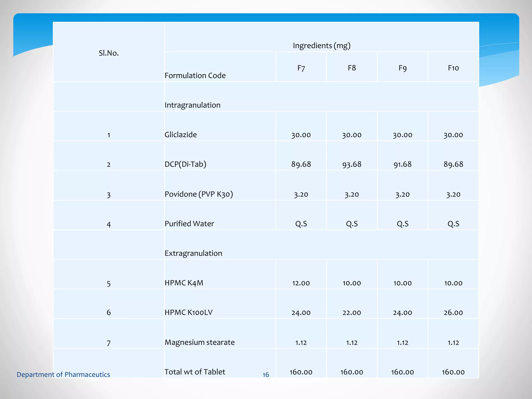Select the Magnesium stearate row label
The height and width of the screenshot is (399, 532).
click(199, 342)
